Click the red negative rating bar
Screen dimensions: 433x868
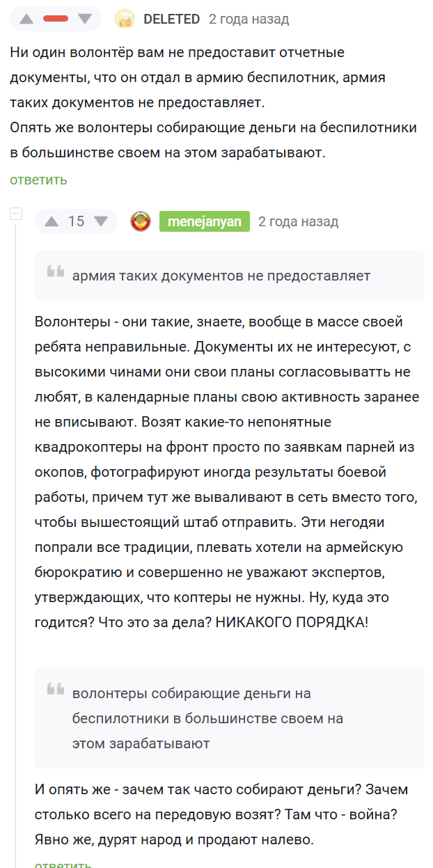pyautogui.click(x=56, y=19)
